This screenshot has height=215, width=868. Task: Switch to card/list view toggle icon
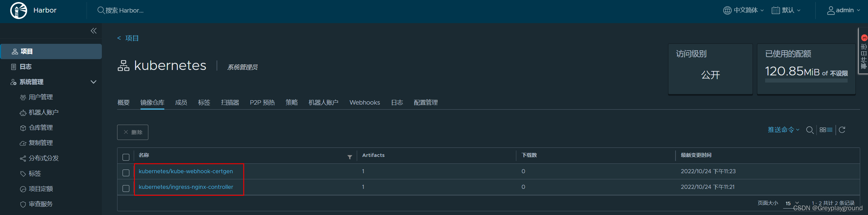[x=826, y=130]
